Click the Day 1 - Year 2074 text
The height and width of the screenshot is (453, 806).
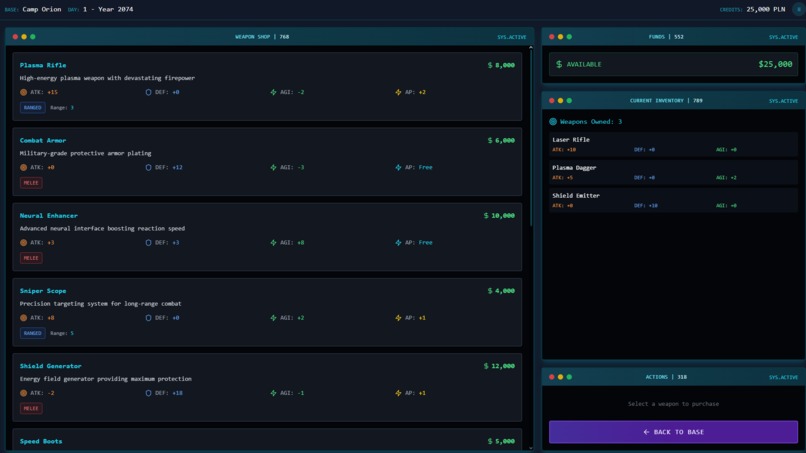point(108,9)
